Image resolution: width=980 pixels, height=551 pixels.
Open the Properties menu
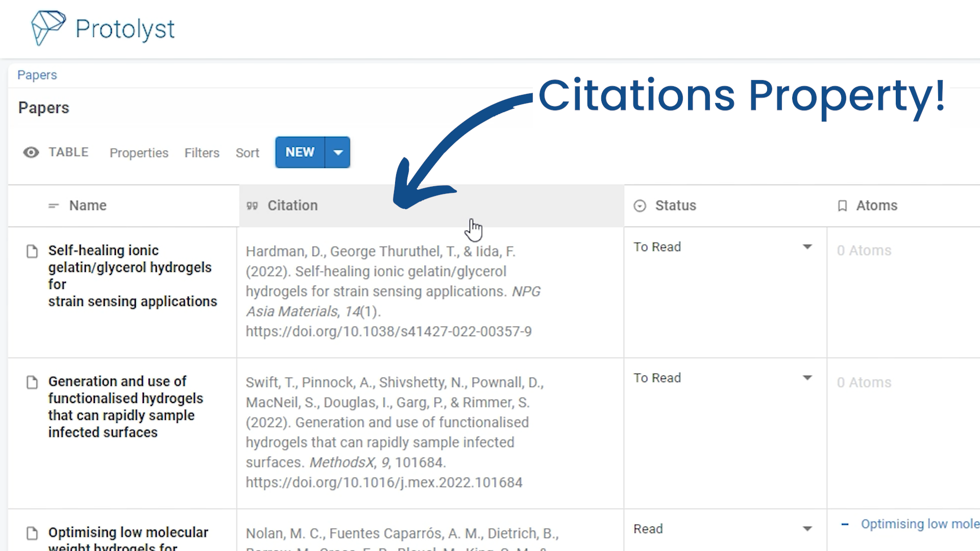coord(138,152)
